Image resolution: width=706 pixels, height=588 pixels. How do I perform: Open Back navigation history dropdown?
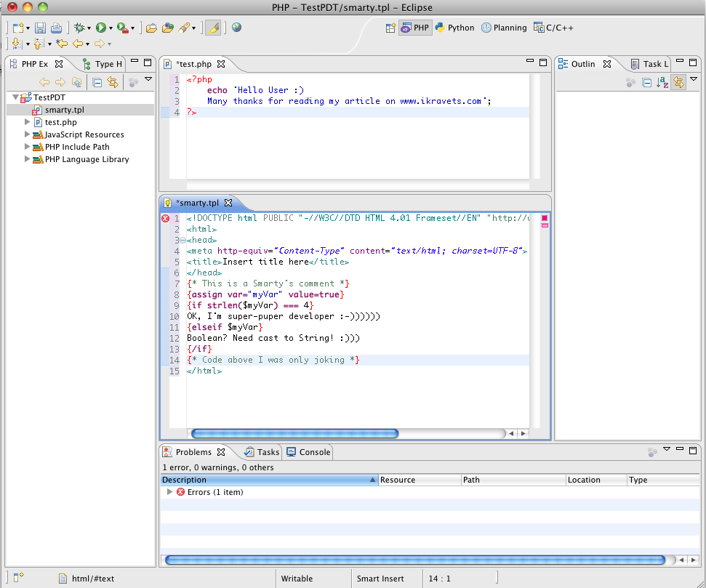(x=87, y=44)
